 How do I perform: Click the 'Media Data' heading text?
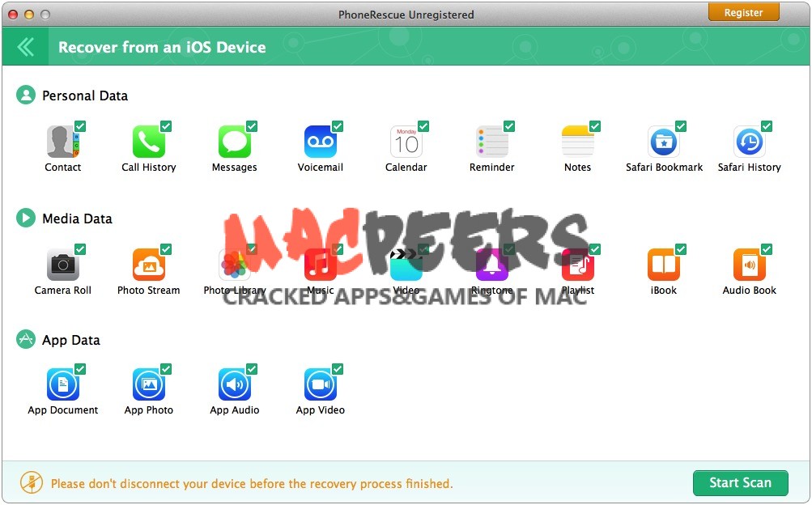(x=77, y=219)
